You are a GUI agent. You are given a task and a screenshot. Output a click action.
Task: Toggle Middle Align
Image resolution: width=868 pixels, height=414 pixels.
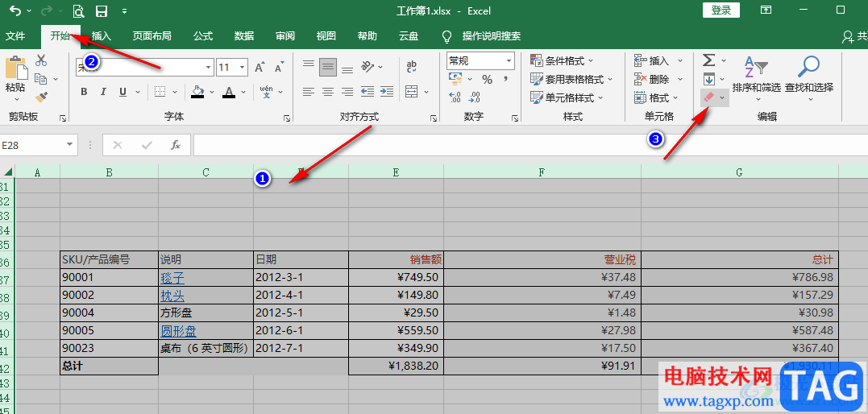click(x=328, y=68)
